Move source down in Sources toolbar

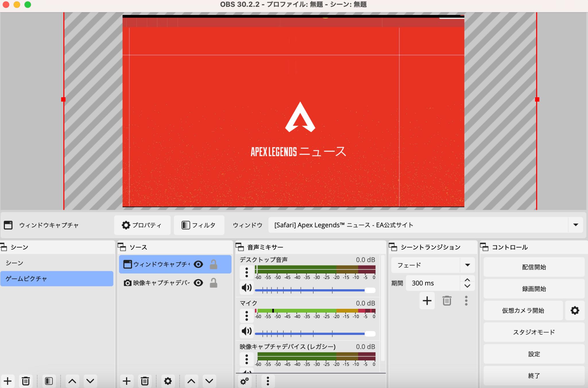point(209,381)
